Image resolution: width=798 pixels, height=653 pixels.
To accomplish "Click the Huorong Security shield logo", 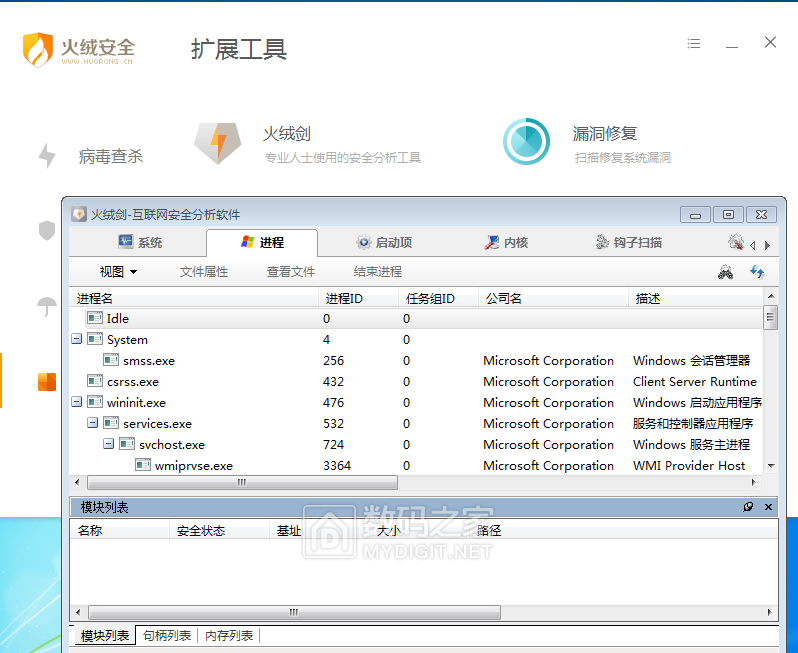I will pos(38,49).
